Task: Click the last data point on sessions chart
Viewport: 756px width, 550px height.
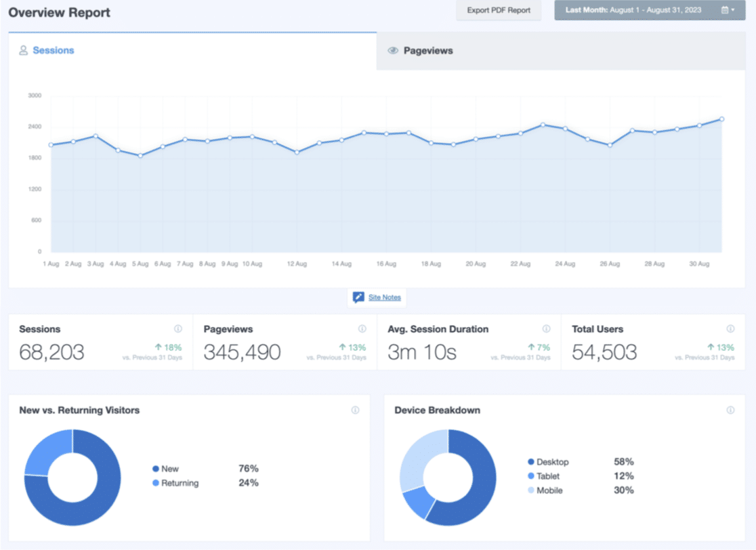Action: (x=722, y=119)
